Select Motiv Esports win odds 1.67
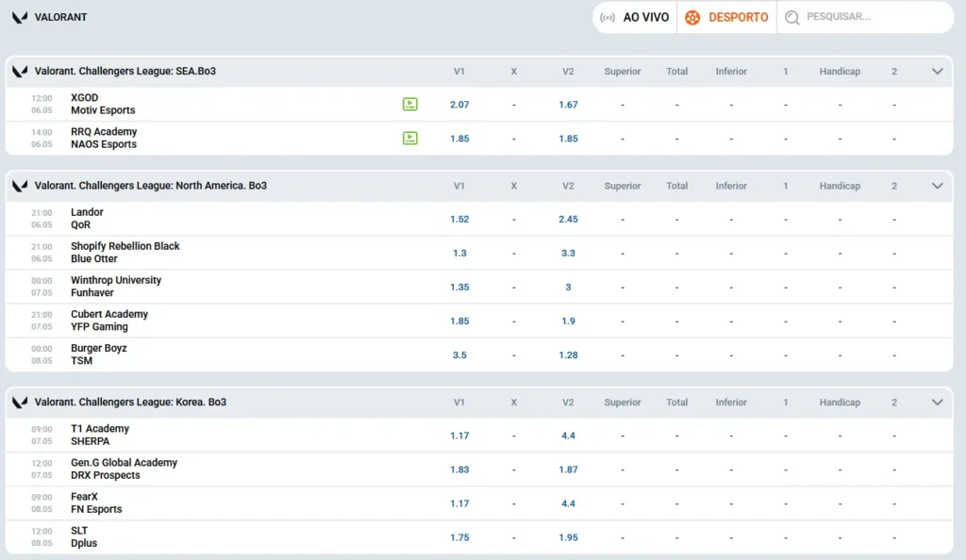The width and height of the screenshot is (966, 560). pyautogui.click(x=568, y=105)
